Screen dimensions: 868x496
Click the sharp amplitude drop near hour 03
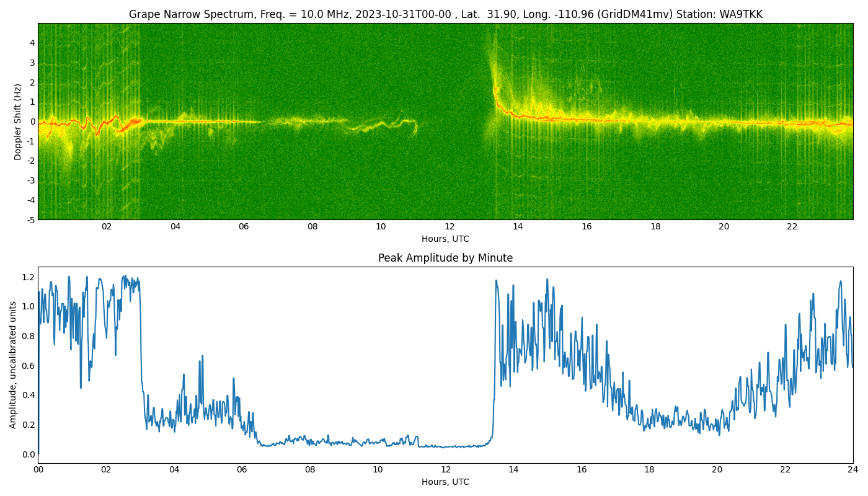(x=141, y=347)
